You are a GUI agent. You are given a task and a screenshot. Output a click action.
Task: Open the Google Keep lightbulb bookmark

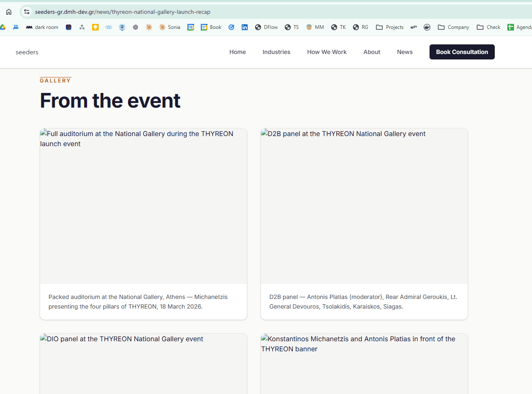click(95, 27)
